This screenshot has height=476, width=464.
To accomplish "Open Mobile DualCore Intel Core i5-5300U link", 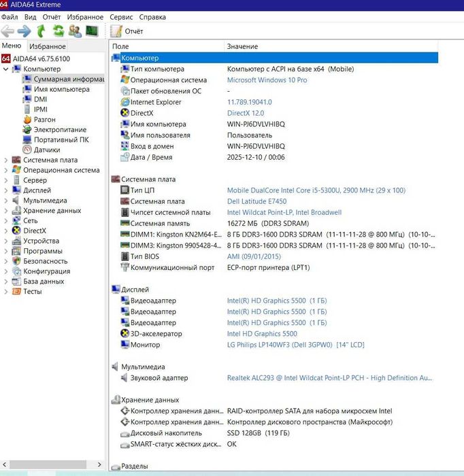I will click(x=316, y=190).
